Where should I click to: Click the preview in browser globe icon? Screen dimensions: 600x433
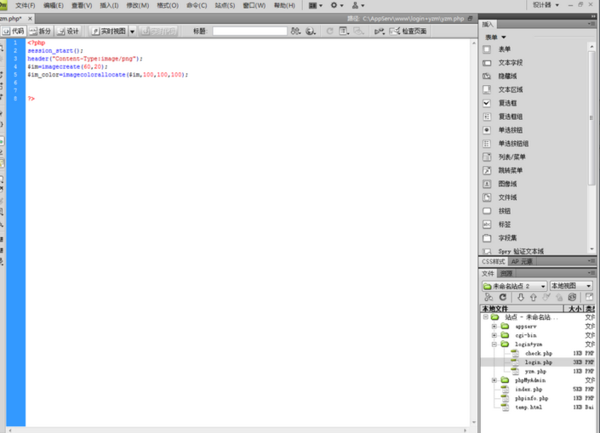[x=311, y=31]
